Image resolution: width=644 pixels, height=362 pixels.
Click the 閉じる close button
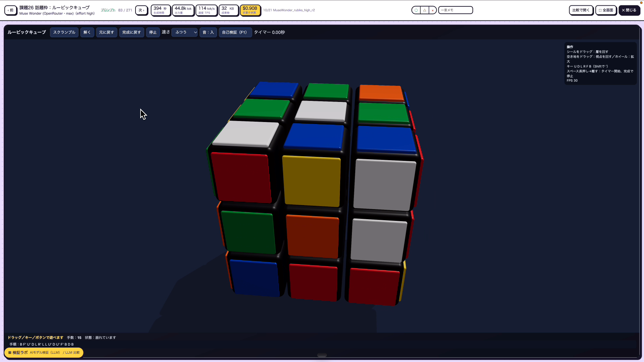[629, 10]
